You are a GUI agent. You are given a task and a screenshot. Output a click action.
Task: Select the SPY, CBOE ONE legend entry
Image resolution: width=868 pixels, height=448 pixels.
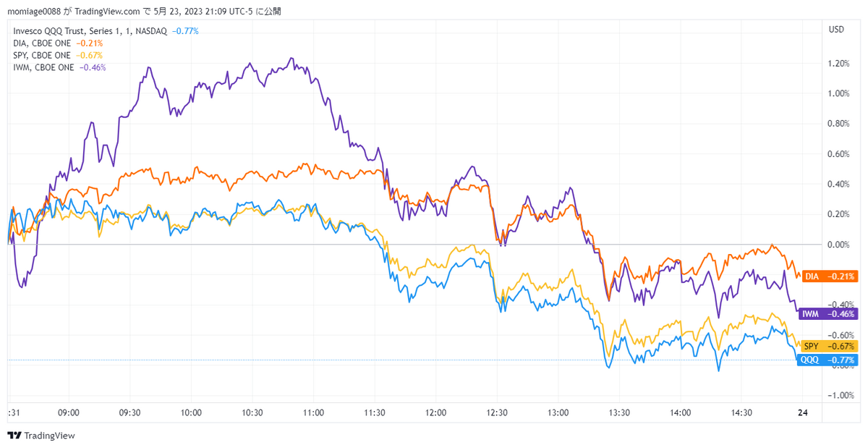pos(43,55)
